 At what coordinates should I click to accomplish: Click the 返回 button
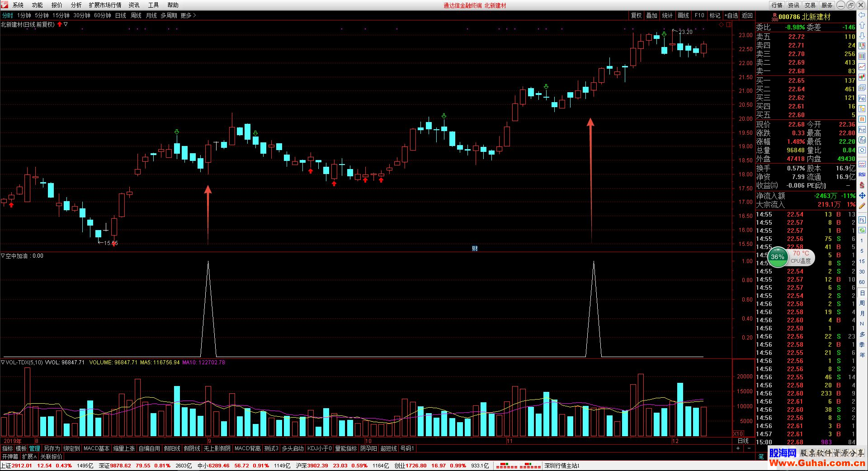coord(747,15)
